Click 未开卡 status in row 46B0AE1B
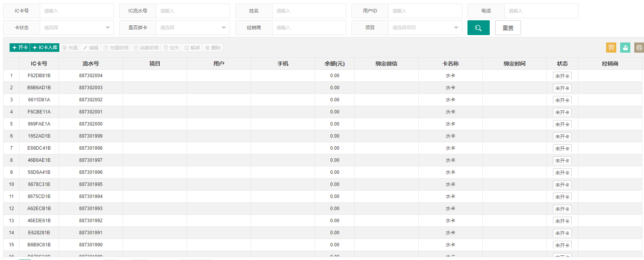 point(562,161)
